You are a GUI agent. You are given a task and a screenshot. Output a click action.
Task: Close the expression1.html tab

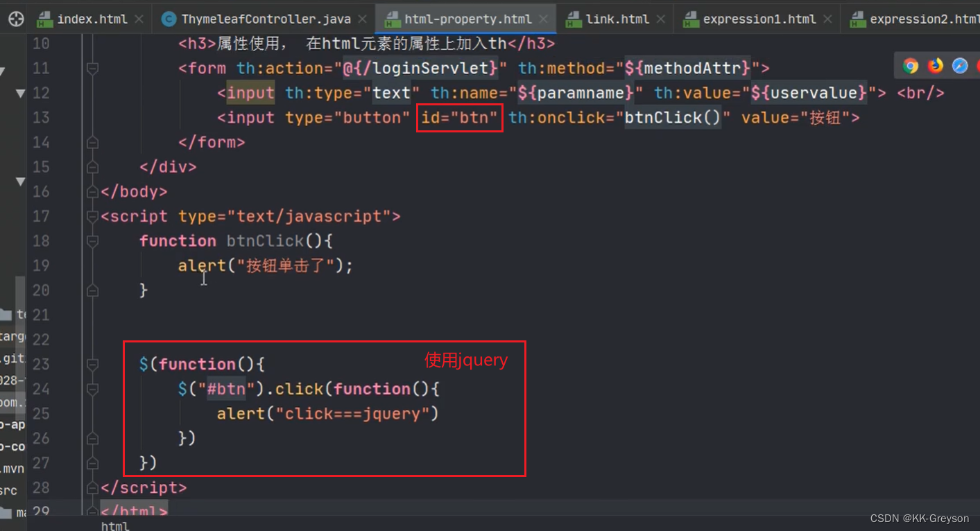(x=827, y=19)
